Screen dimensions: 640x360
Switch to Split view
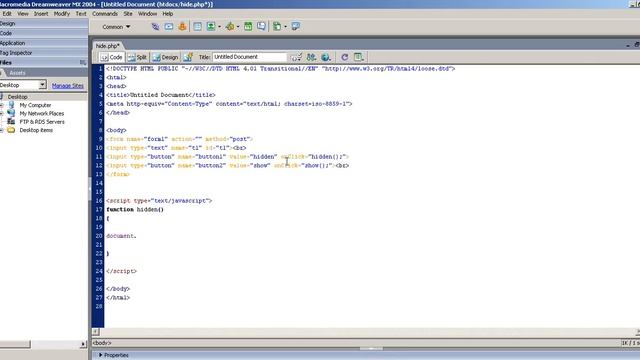coord(137,57)
